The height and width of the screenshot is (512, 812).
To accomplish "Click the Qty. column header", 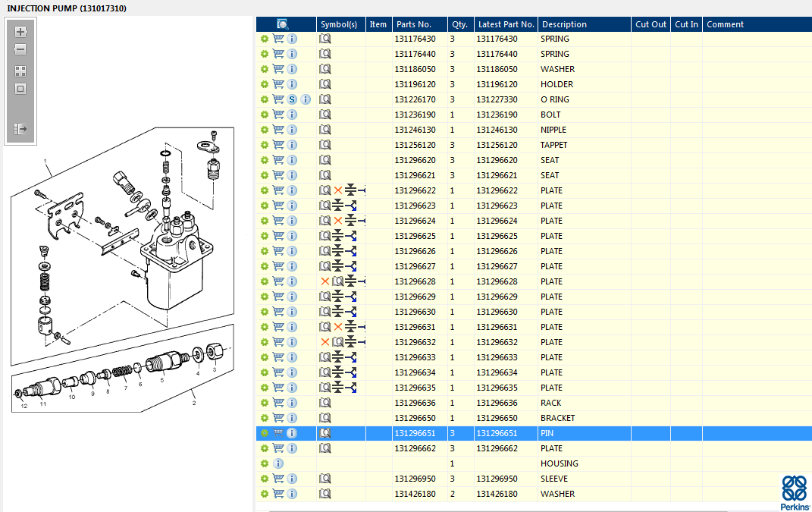I will coord(459,24).
